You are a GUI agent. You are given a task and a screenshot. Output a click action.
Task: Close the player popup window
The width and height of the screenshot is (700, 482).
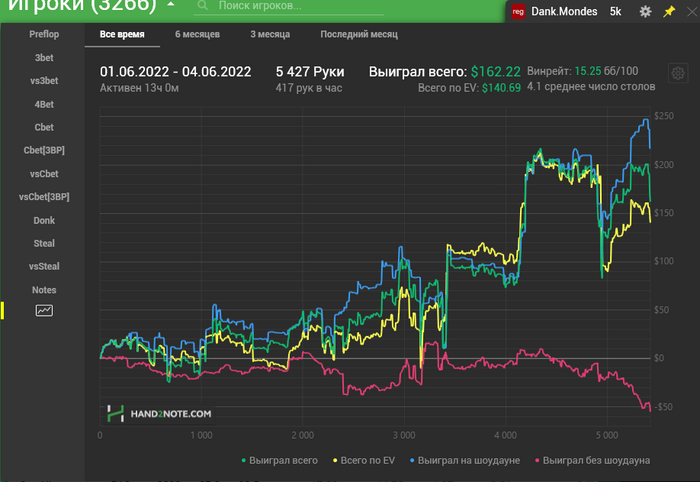coord(692,12)
